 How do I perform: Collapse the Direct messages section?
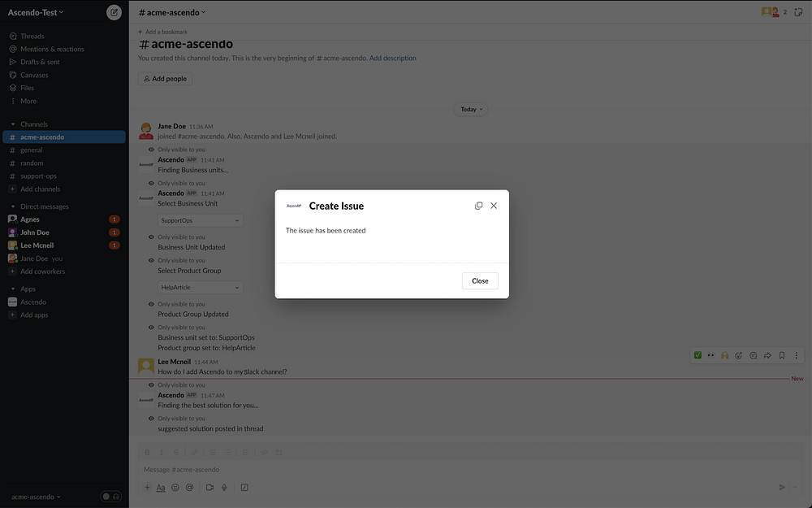pyautogui.click(x=13, y=206)
